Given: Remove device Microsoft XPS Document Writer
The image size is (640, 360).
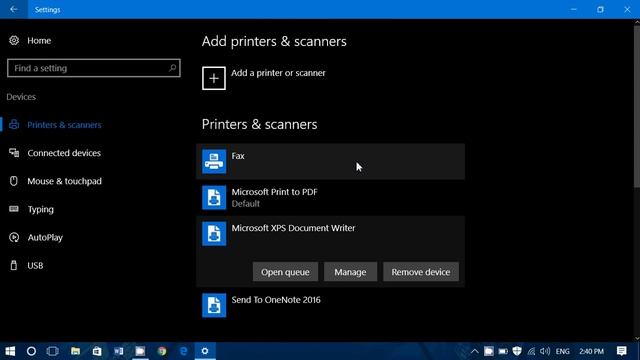Looking at the screenshot, I should click(x=421, y=272).
